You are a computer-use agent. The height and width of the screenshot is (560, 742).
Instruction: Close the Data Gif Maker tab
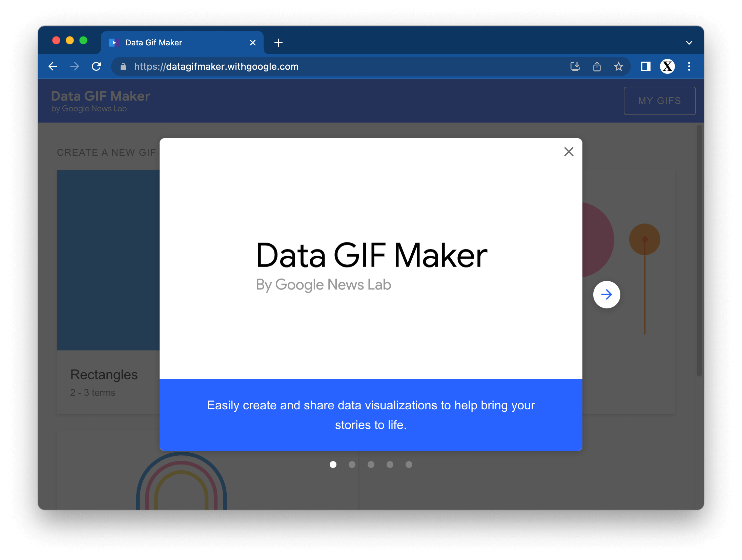(252, 43)
